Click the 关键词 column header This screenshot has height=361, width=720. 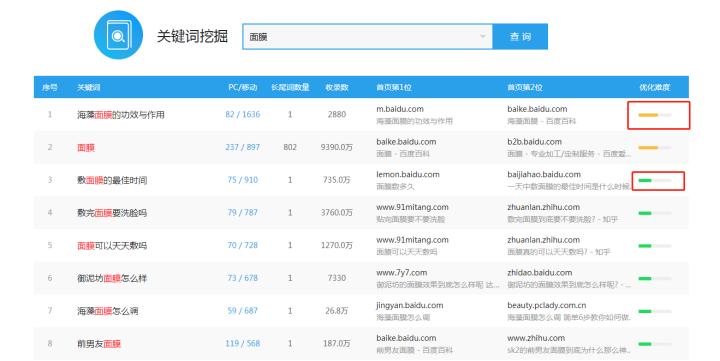(x=89, y=87)
